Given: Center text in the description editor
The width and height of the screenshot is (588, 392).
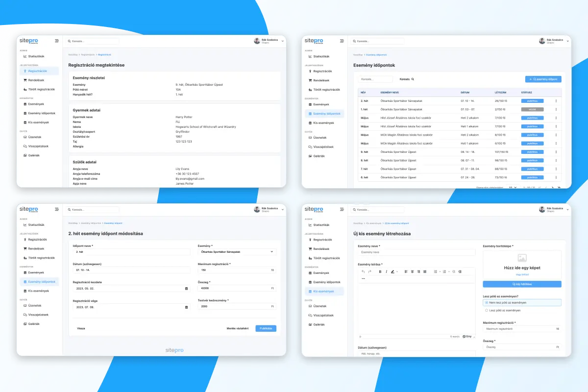Looking at the screenshot, I should 412,271.
